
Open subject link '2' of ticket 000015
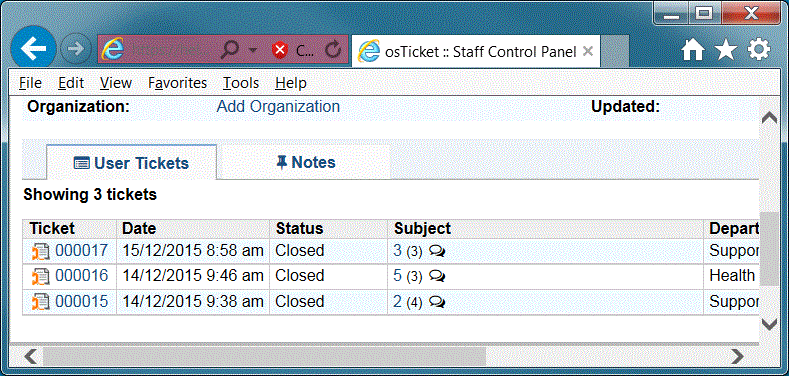(398, 302)
